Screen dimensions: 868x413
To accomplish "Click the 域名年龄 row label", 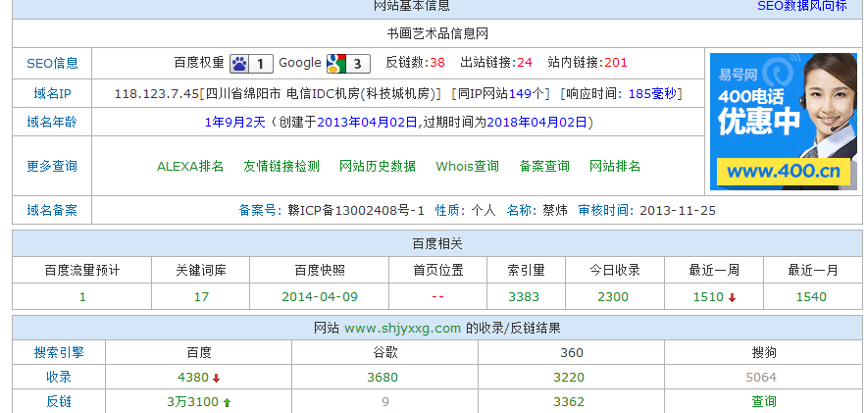I will pyautogui.click(x=52, y=123).
